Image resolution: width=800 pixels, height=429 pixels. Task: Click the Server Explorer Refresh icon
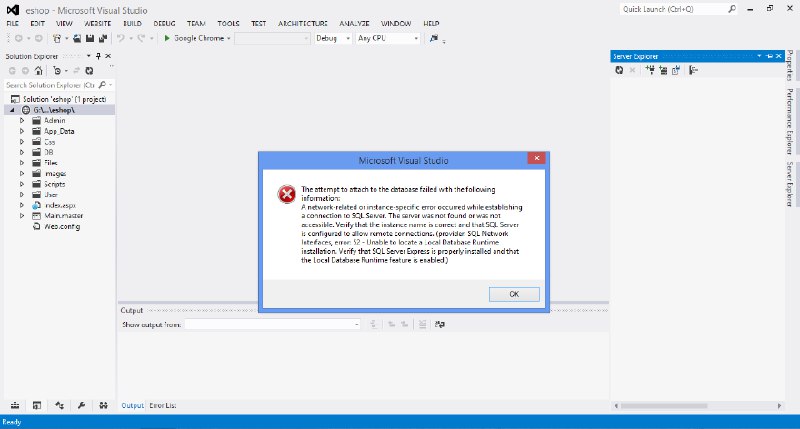[619, 70]
